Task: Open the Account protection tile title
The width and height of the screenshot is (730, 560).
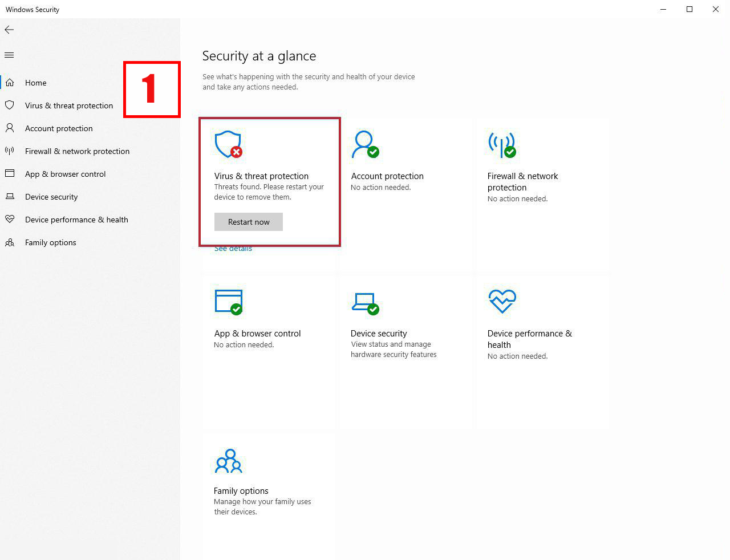Action: (x=387, y=176)
